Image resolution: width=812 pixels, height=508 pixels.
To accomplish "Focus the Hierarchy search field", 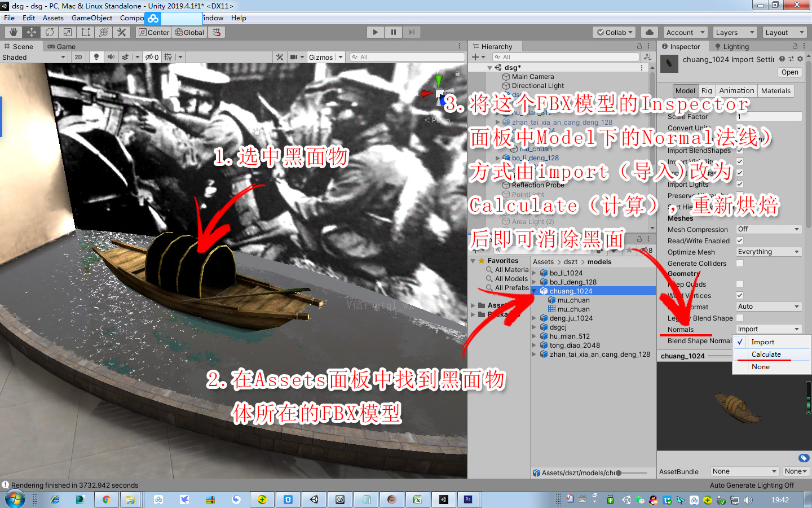I will pos(566,57).
